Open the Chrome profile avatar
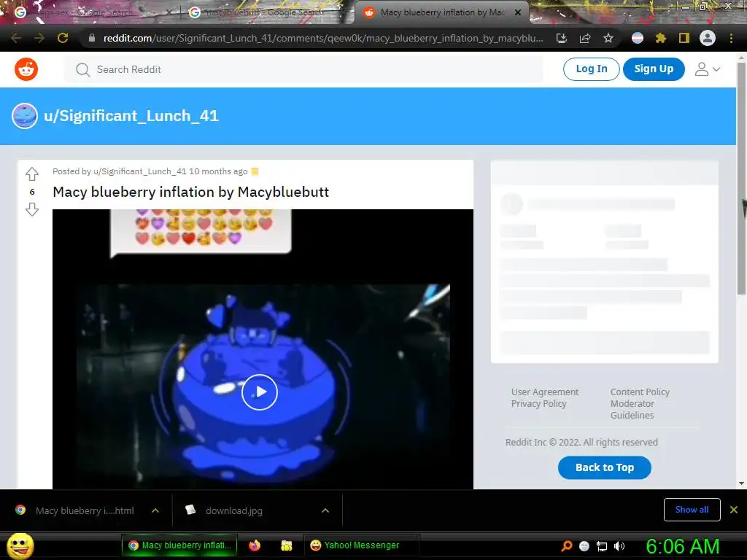Screen dimensions: 747x560 [708, 38]
